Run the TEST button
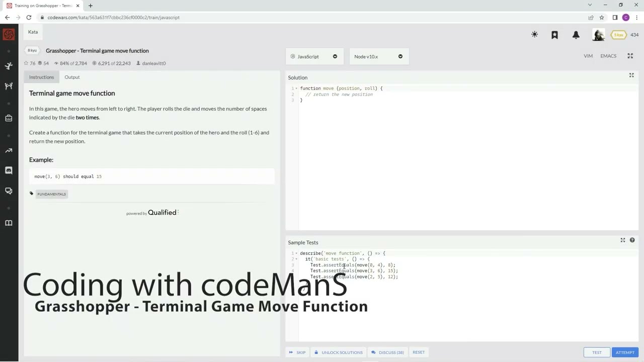 click(597, 352)
